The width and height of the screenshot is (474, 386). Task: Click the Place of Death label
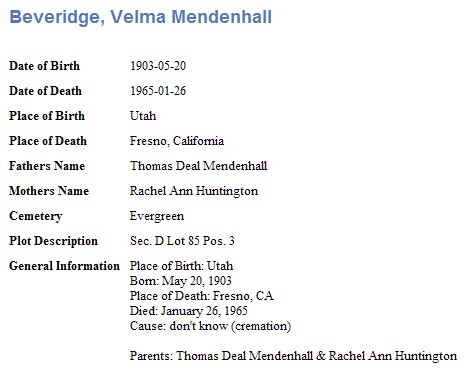(x=48, y=141)
